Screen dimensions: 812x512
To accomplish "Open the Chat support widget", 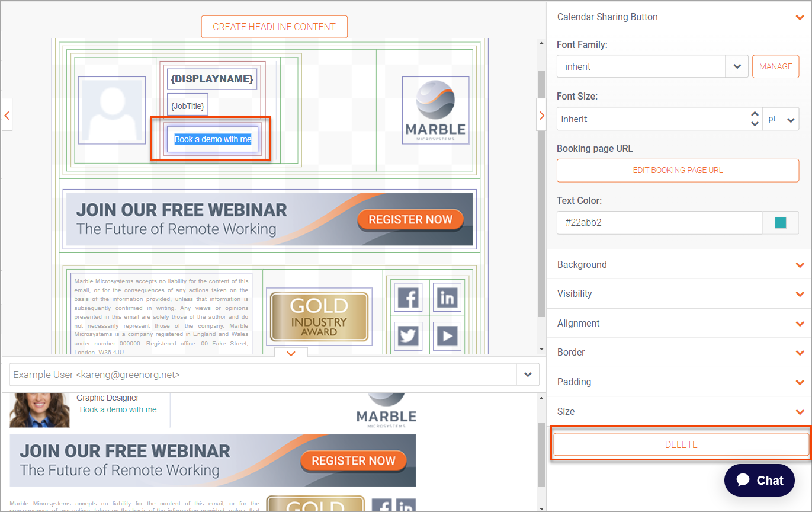I will (x=759, y=480).
